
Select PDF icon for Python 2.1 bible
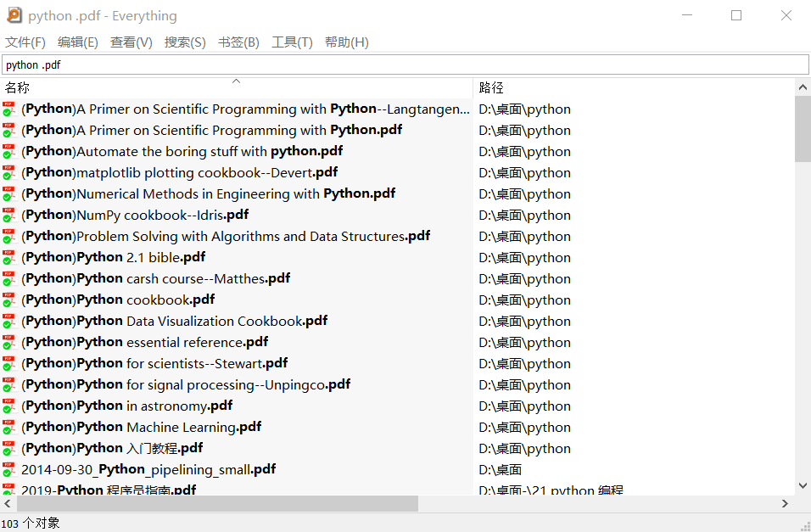coord(8,257)
